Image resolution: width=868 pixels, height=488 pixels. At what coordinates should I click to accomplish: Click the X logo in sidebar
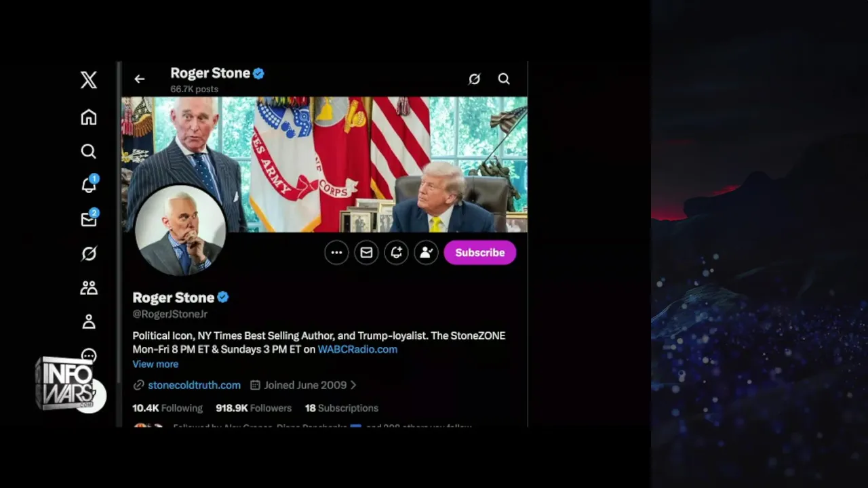point(89,80)
